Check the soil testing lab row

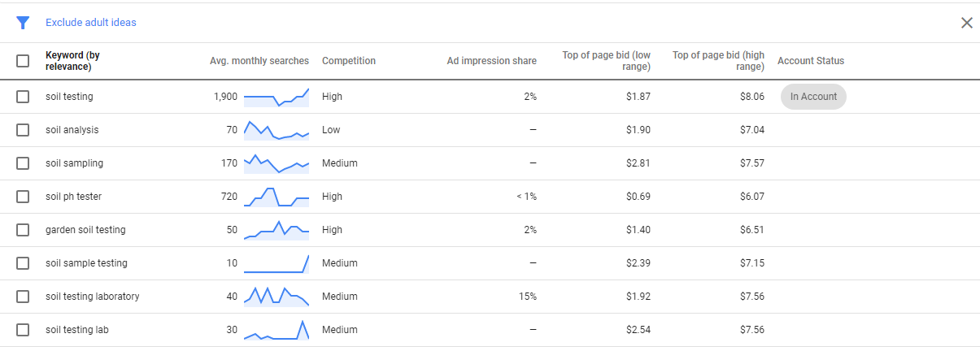[23, 330]
